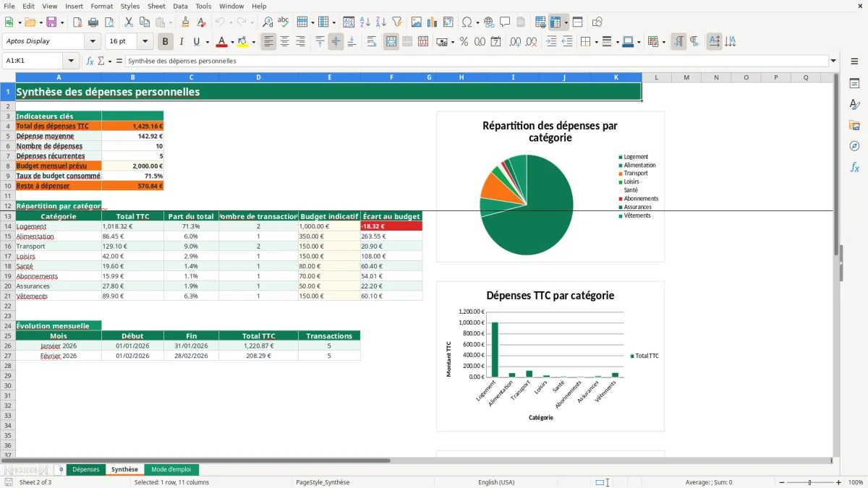Export directly as PDF icon
This screenshot has height=488, width=868.
(77, 22)
